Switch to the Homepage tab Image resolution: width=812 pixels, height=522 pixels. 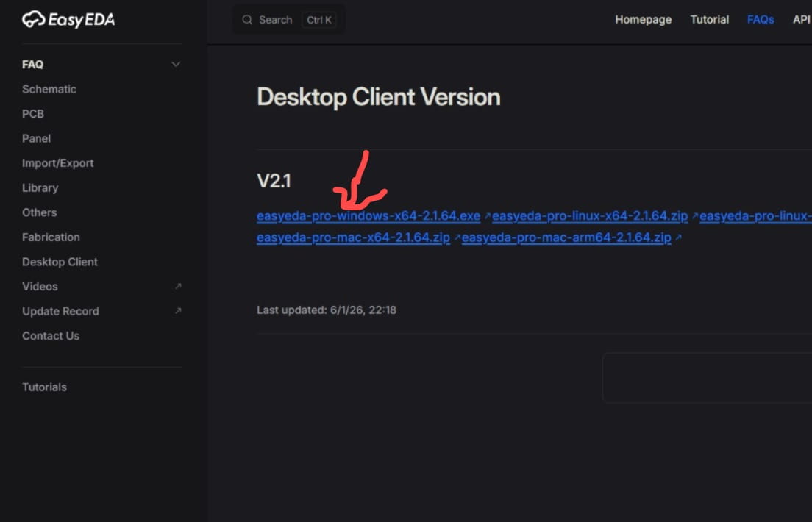point(643,19)
